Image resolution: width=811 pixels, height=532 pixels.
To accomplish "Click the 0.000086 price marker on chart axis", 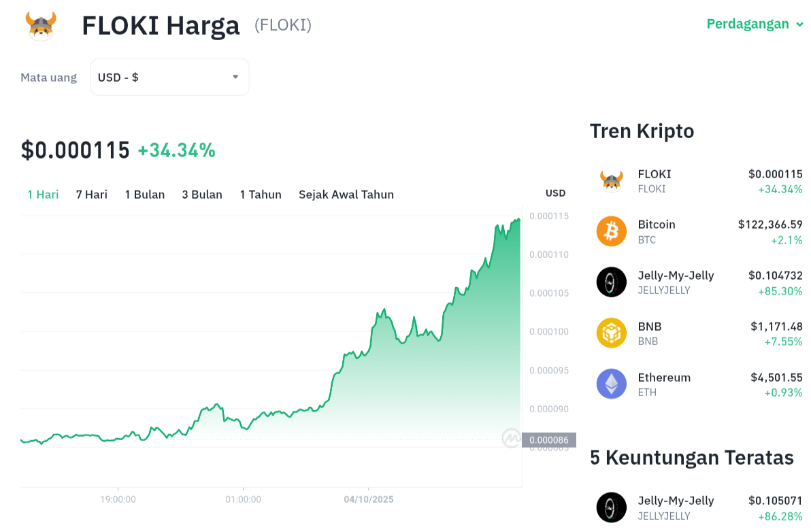I will point(549,440).
